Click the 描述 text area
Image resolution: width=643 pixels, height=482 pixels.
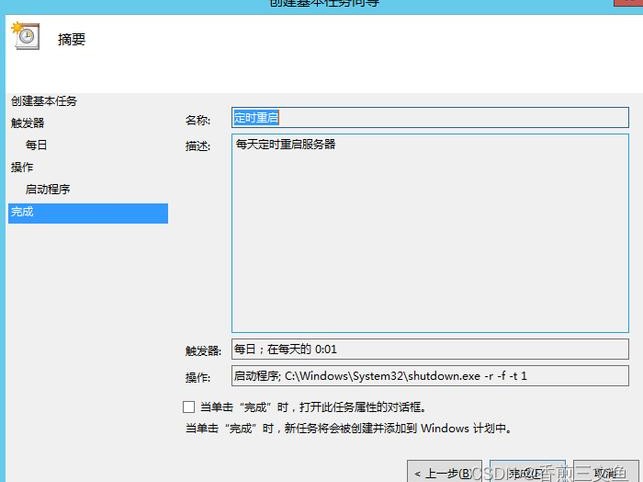click(430, 233)
